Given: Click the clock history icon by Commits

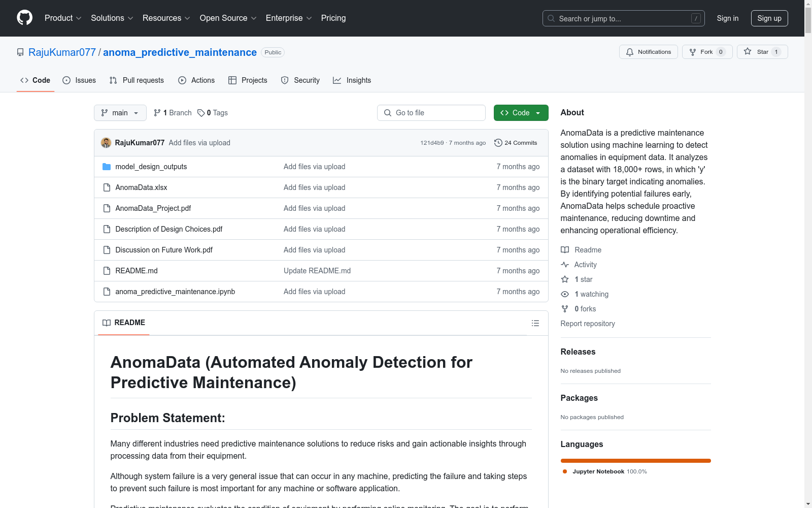Looking at the screenshot, I should [498, 143].
